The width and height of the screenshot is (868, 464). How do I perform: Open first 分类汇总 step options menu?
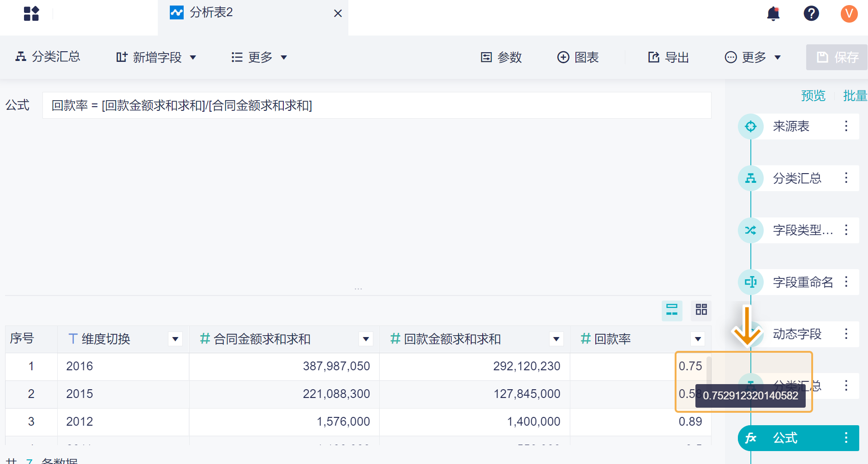pos(846,178)
